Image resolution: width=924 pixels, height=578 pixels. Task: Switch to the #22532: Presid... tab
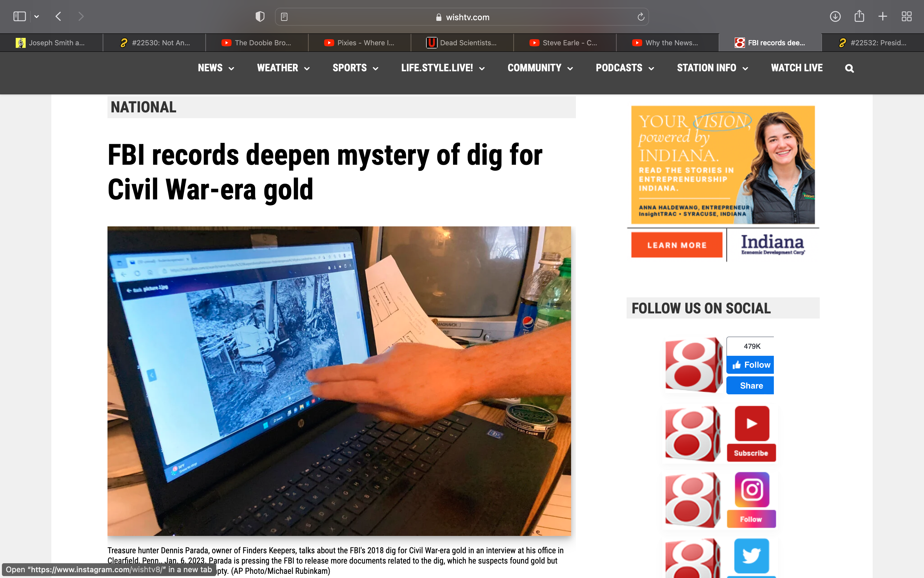(873, 43)
